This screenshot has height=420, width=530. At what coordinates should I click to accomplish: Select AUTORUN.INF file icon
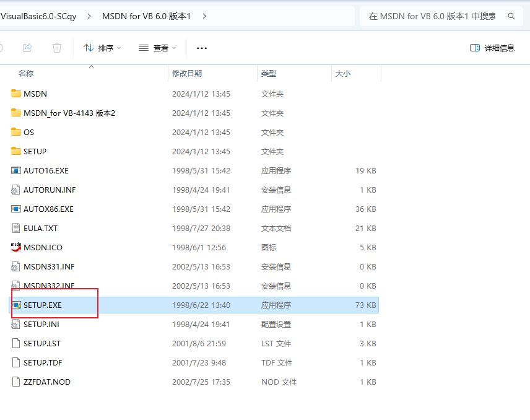pyautogui.click(x=15, y=190)
